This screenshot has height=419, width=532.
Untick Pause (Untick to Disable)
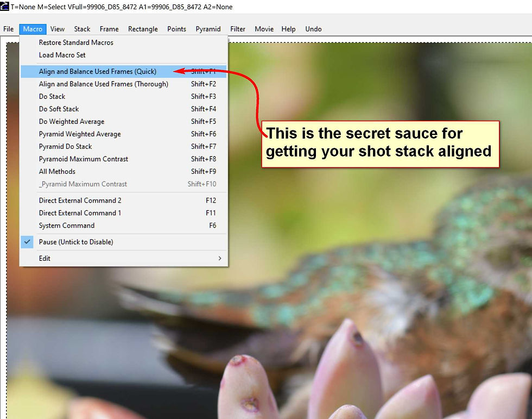(x=124, y=242)
